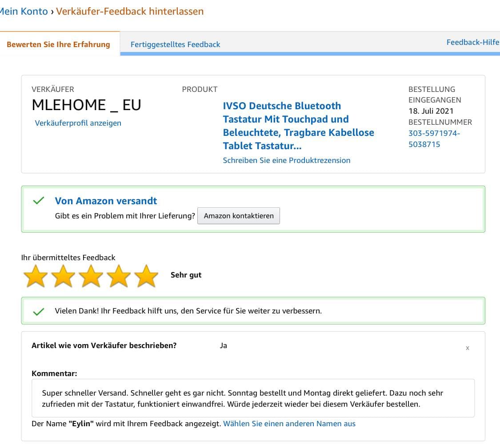The height and width of the screenshot is (448, 500).
Task: Select Bewerten Sie Ihre Erfahrung tab
Action: (58, 44)
